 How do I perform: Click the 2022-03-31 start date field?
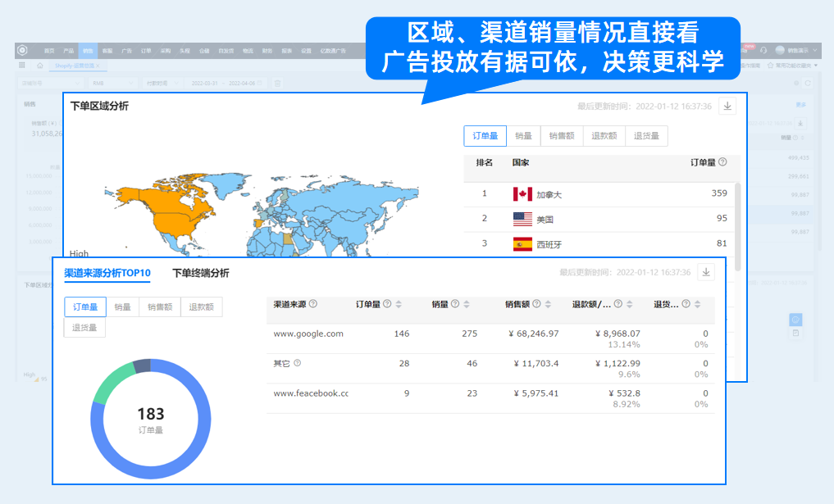[205, 84]
